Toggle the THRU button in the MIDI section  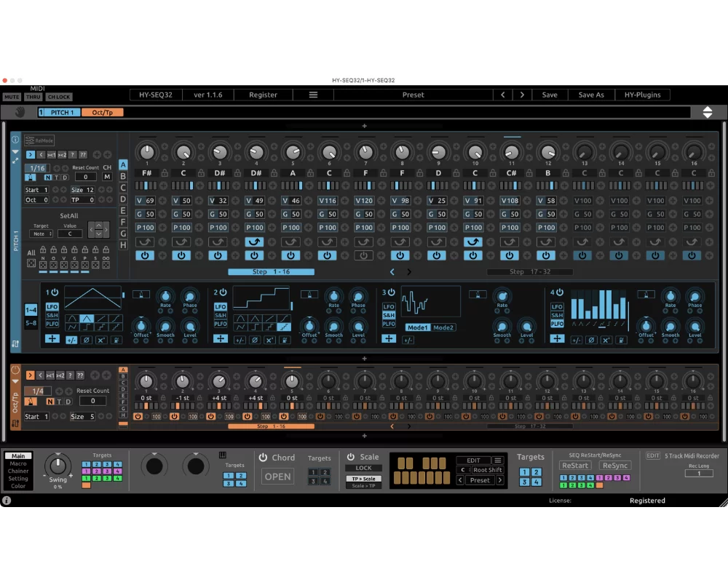[x=33, y=97]
